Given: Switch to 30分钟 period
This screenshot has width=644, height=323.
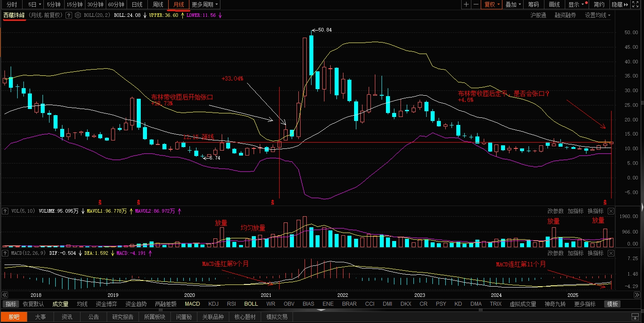Looking at the screenshot, I should [95, 4].
